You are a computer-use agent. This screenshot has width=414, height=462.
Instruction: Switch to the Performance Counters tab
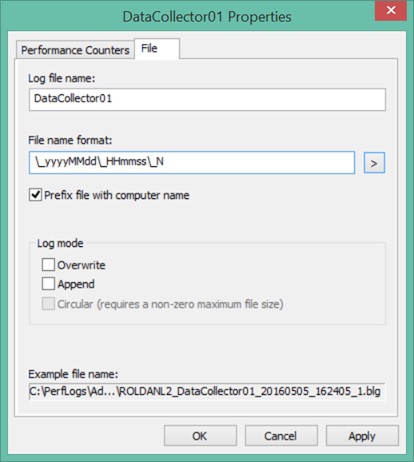[x=75, y=50]
